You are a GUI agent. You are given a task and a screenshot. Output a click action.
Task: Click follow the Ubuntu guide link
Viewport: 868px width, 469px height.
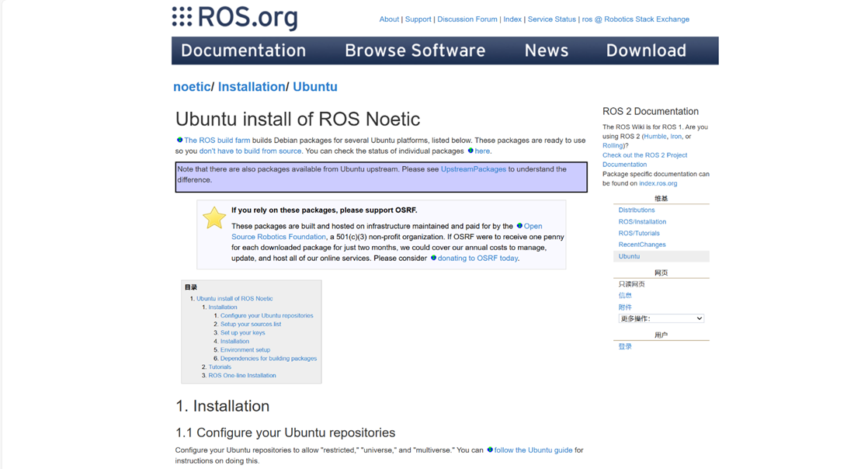click(x=533, y=450)
